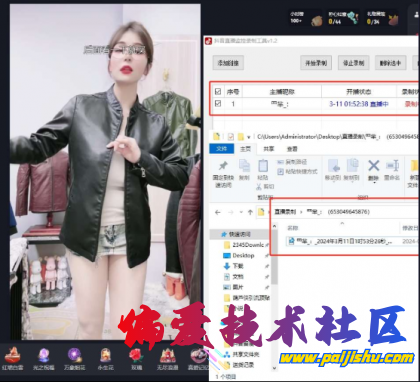The image size is (420, 382).
Task: Click the navigation pane scrollbar thumb
Action: click(x=275, y=257)
